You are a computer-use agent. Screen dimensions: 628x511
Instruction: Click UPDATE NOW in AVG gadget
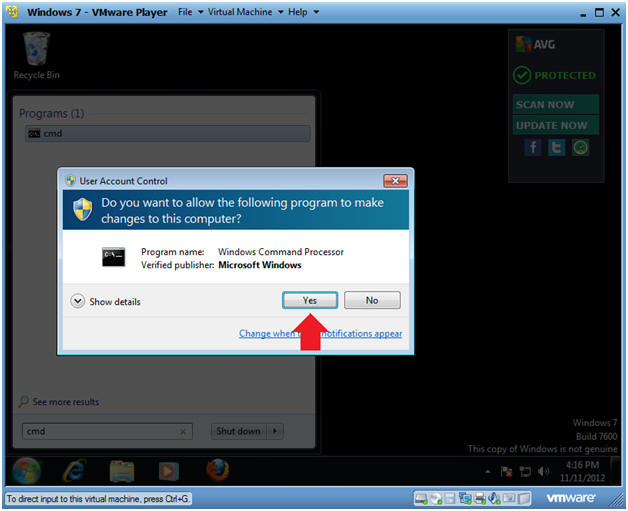tap(556, 125)
